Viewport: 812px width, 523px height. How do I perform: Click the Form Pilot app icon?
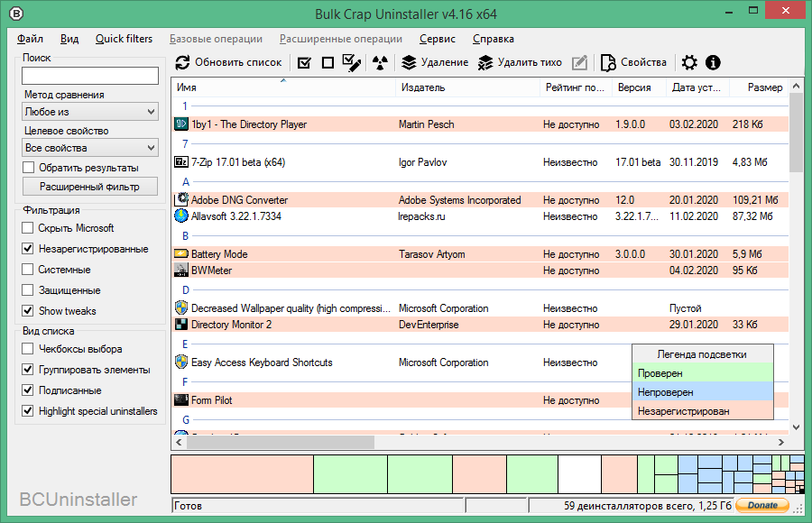pos(181,399)
